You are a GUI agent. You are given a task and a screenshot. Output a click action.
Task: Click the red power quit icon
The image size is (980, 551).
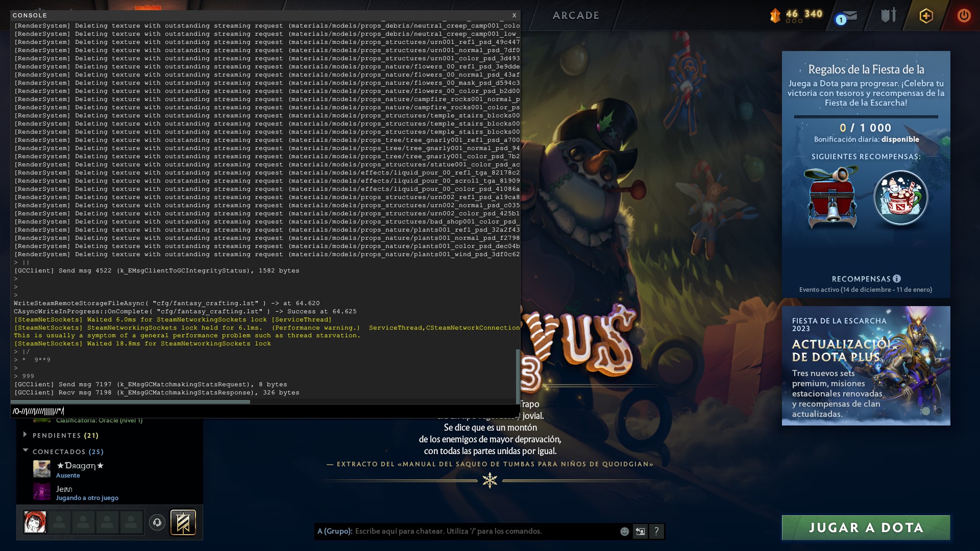(964, 15)
